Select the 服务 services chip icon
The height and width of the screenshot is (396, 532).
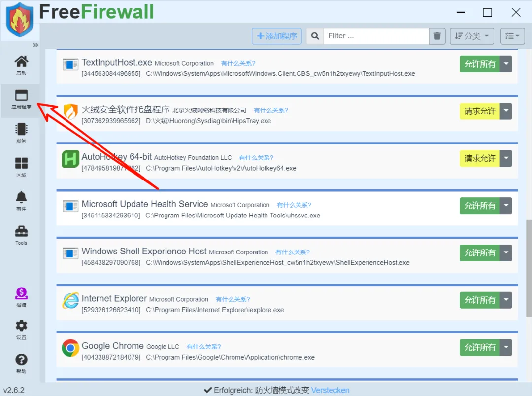coord(21,133)
